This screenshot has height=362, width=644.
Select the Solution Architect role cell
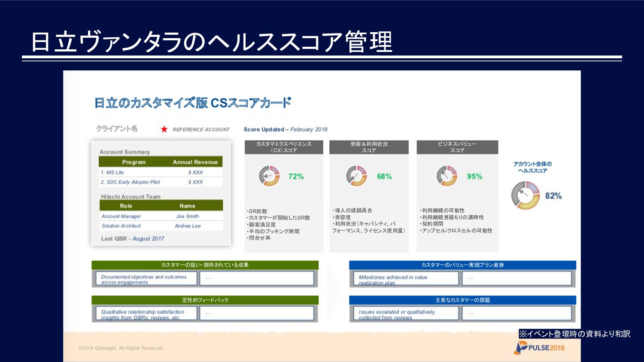121,226
